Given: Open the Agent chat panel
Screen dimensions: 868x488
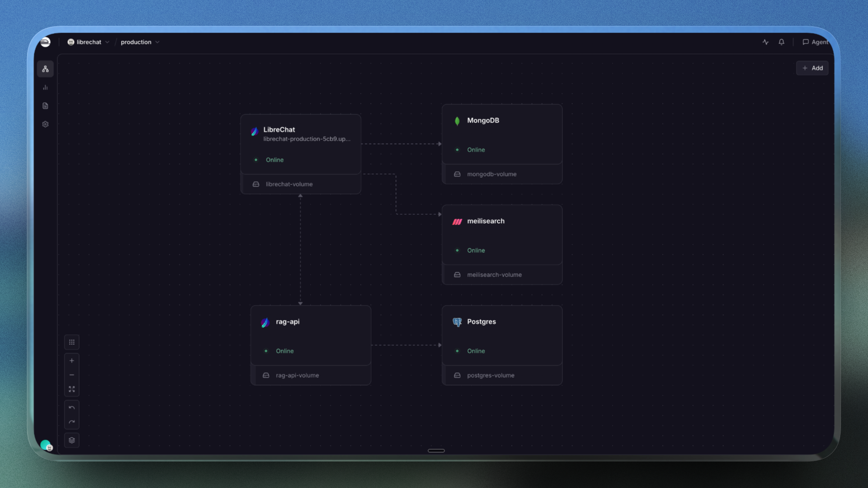Looking at the screenshot, I should [x=816, y=42].
